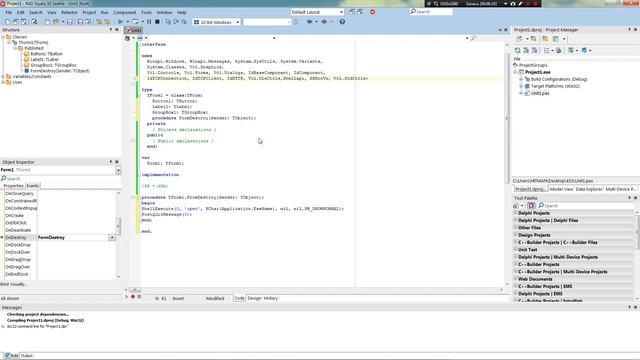Expand the Target Platforms (Win32) node
640x360 pixels.
pos(521,86)
